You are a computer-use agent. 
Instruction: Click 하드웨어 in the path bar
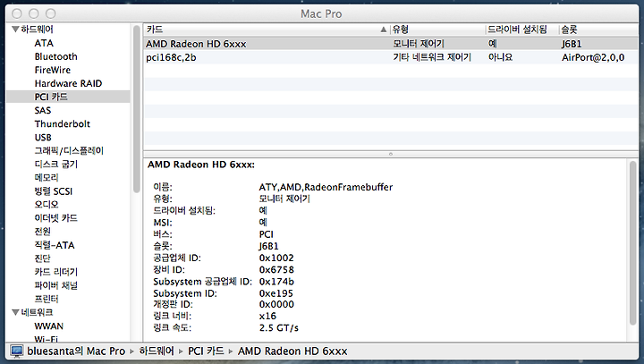157,351
